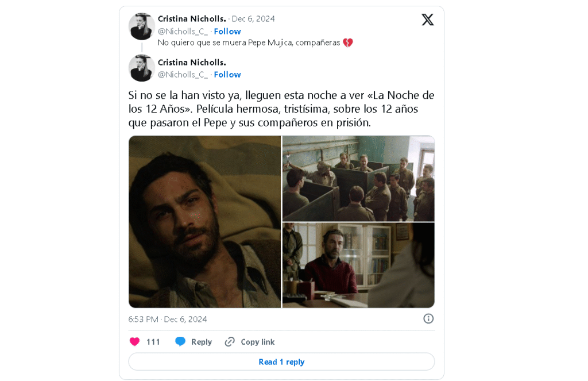
Task: Like the tweet with heart icon
Action: point(134,341)
